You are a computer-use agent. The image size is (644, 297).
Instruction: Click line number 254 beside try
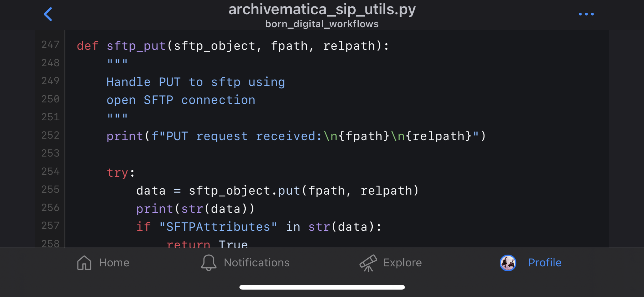coord(50,171)
